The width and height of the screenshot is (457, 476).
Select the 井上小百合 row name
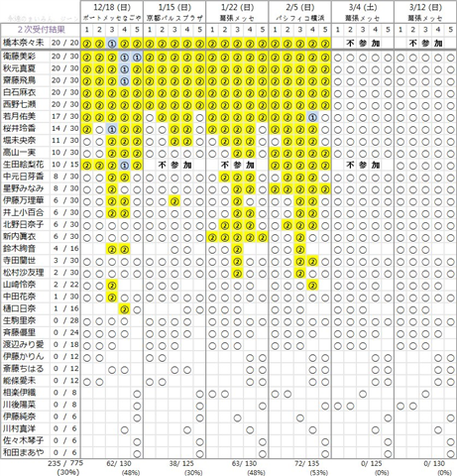click(x=23, y=212)
